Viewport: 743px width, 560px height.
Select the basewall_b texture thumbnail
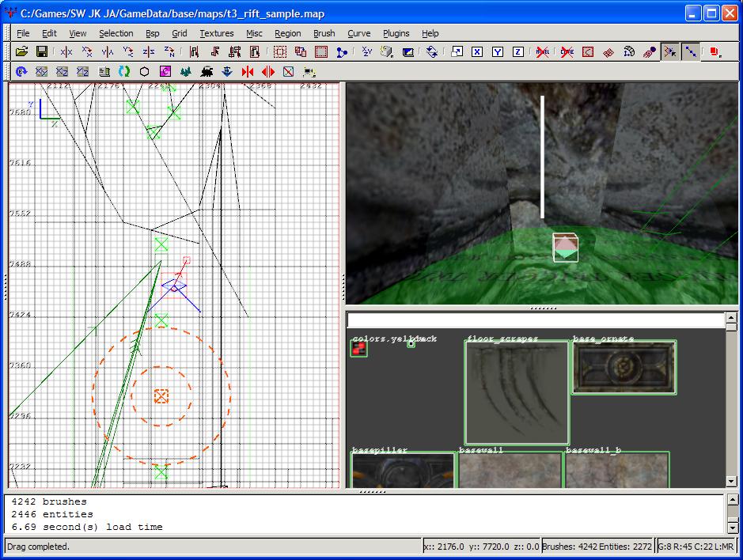click(617, 470)
